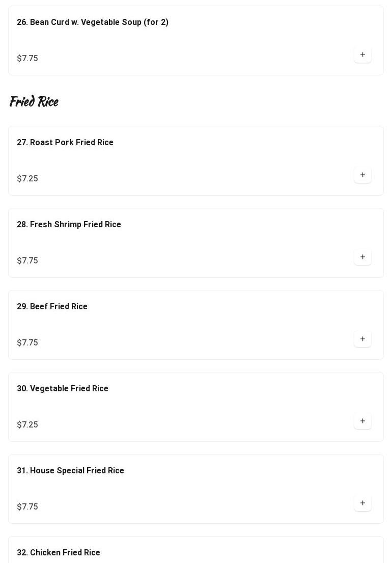Add Fresh Shrimp Fried Rice with plus icon
392x563 pixels.
(362, 257)
